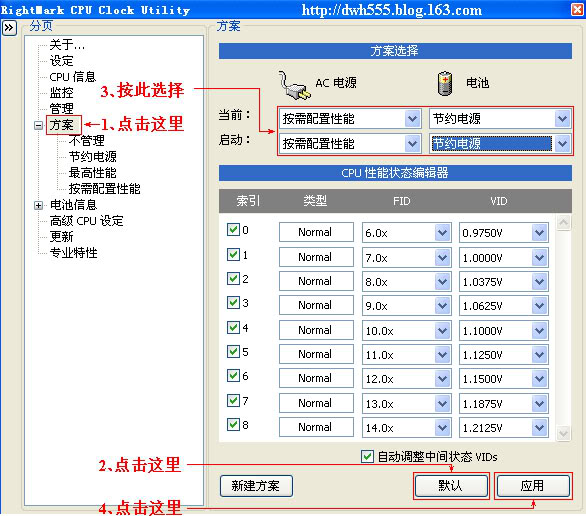586x516 pixels.
Task: Open the 13.0x FID dropdown
Action: 442,403
